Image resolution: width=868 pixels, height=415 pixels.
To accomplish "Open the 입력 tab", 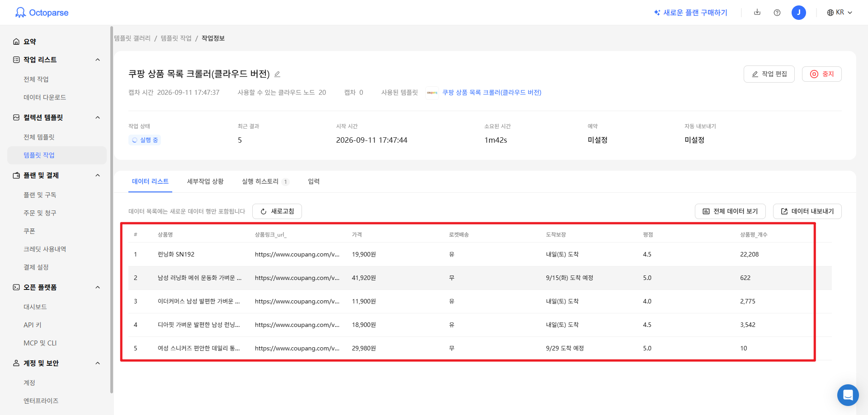I will coord(314,182).
